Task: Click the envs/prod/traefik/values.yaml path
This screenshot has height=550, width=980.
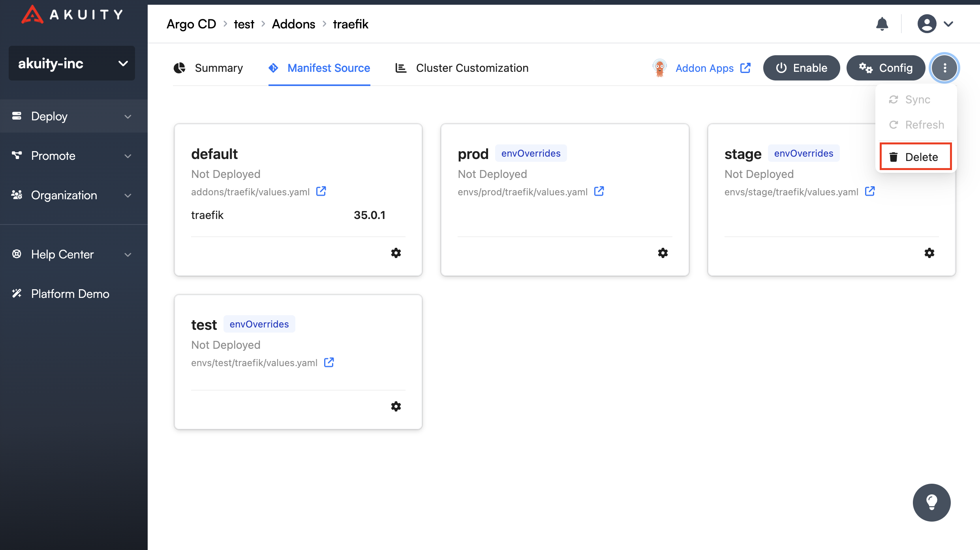Action: point(523,192)
